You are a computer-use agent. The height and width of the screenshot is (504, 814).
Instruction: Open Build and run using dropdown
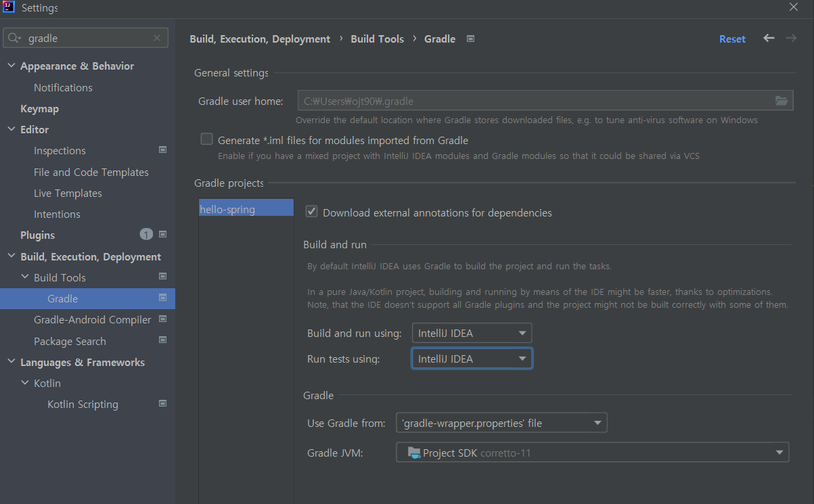(x=472, y=333)
